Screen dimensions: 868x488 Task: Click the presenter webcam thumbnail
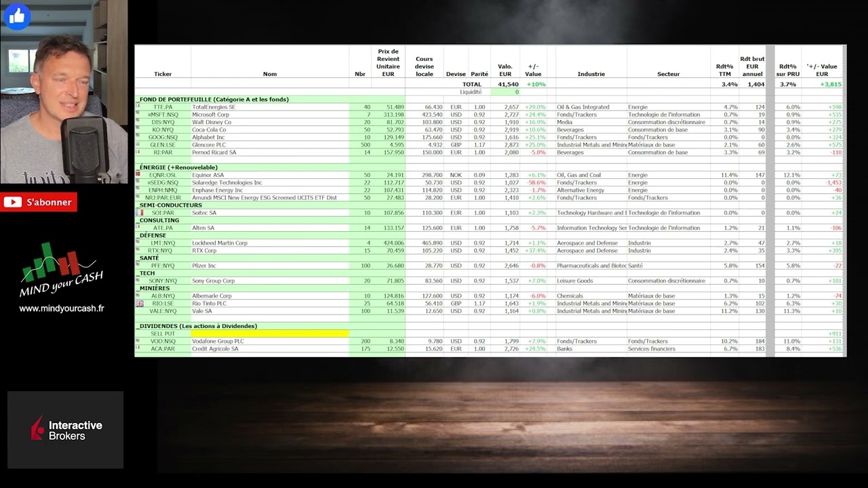[64, 91]
